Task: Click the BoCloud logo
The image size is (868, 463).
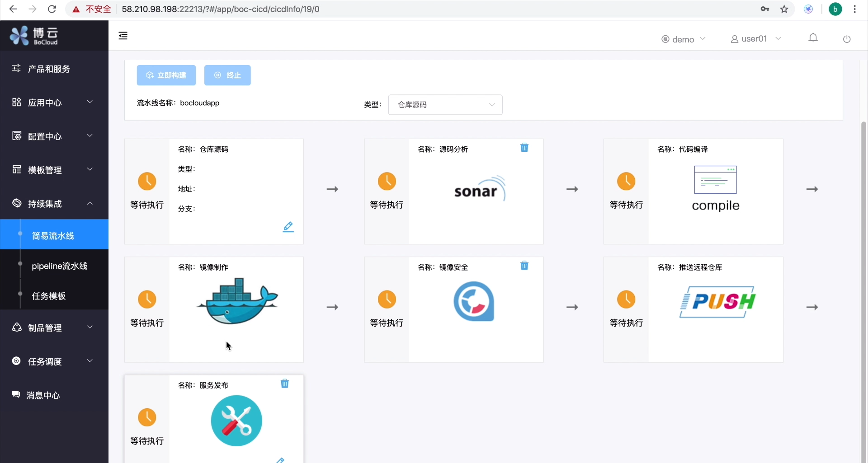Action: (34, 36)
